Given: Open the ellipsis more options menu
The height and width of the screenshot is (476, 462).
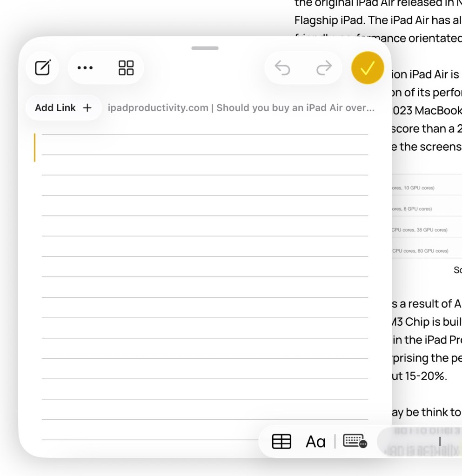Looking at the screenshot, I should (85, 68).
